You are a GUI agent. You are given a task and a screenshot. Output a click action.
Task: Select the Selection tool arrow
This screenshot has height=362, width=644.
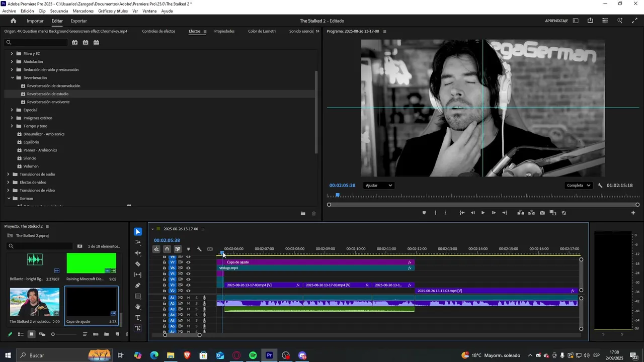click(x=138, y=232)
